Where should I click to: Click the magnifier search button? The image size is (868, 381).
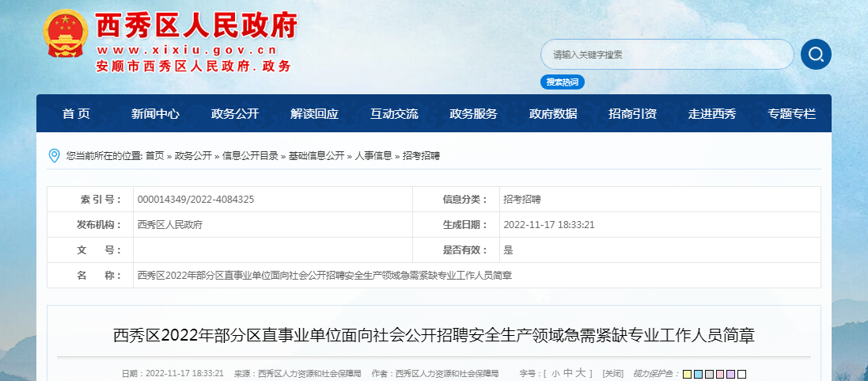coord(816,55)
